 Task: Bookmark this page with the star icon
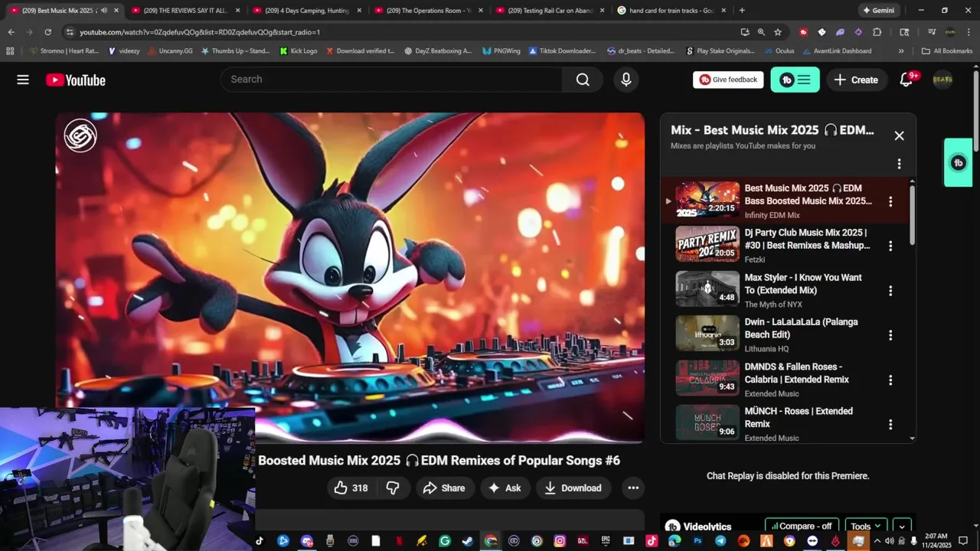778,32
